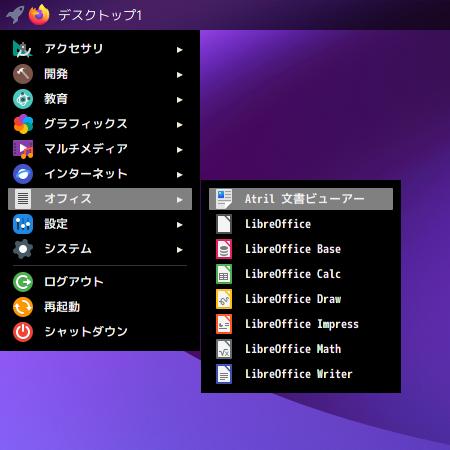Open LibreOffice Writer from Office submenu

tap(301, 374)
